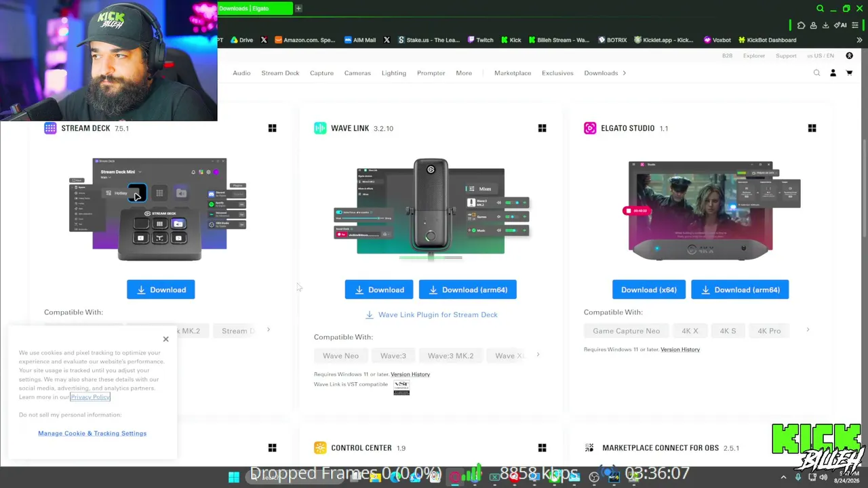
Task: Open the US / EN region language selector
Action: click(x=821, y=56)
